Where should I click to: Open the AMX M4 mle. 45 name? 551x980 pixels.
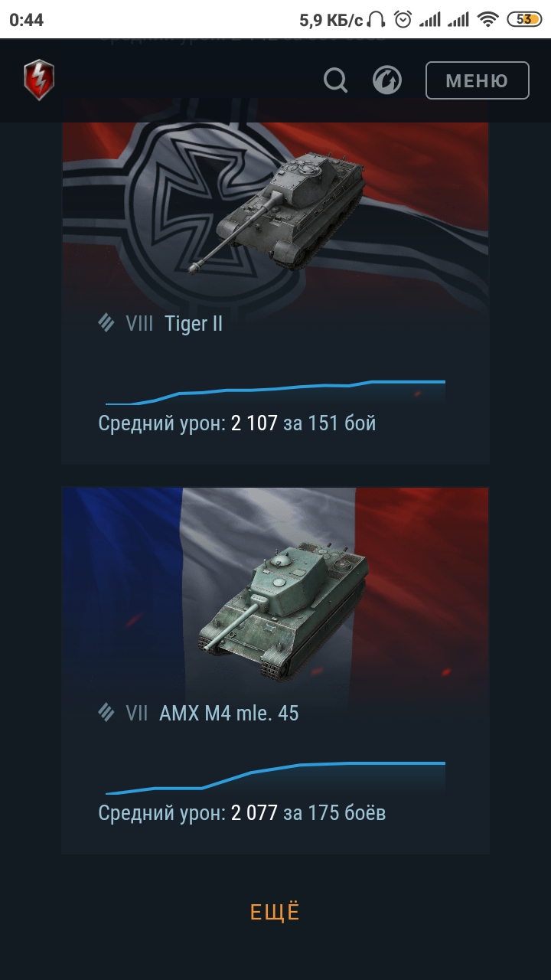point(229,714)
